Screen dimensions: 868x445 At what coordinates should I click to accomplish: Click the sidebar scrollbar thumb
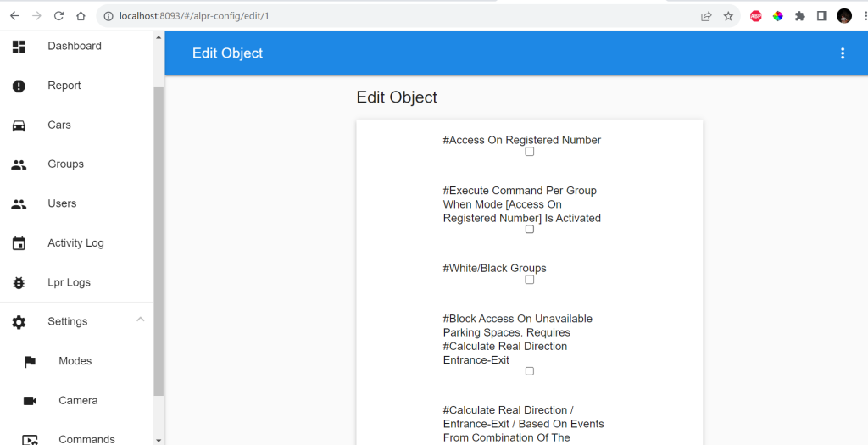(159, 242)
